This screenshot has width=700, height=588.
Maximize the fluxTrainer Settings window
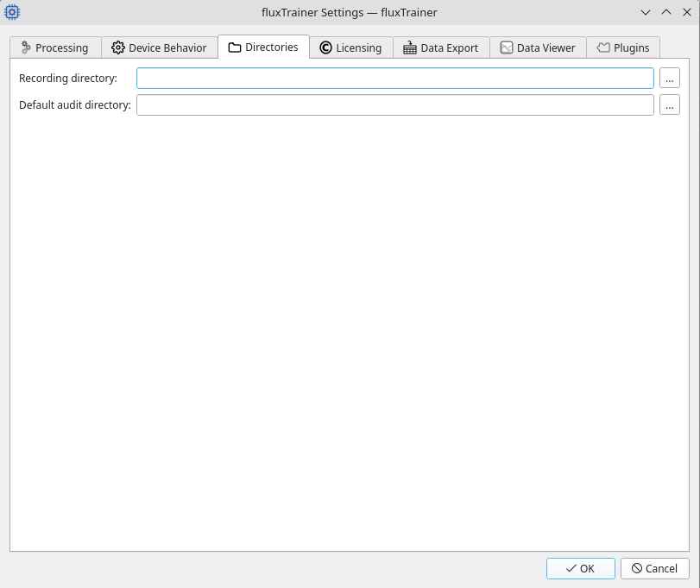(x=666, y=12)
